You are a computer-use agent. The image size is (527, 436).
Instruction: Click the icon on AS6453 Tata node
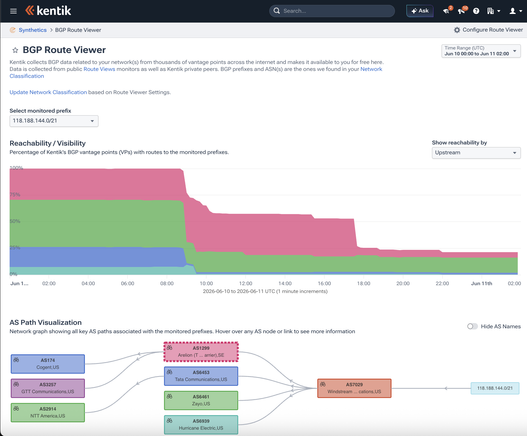point(169,372)
